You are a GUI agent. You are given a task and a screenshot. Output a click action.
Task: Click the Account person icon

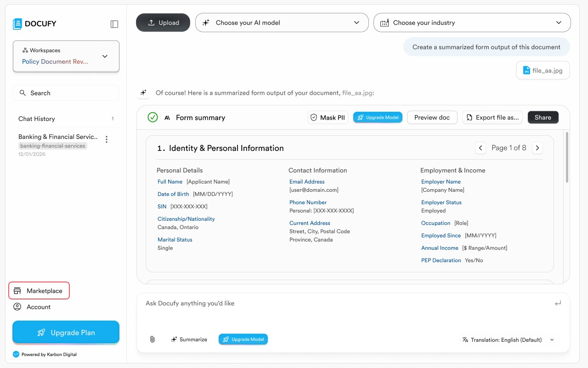[x=17, y=307]
